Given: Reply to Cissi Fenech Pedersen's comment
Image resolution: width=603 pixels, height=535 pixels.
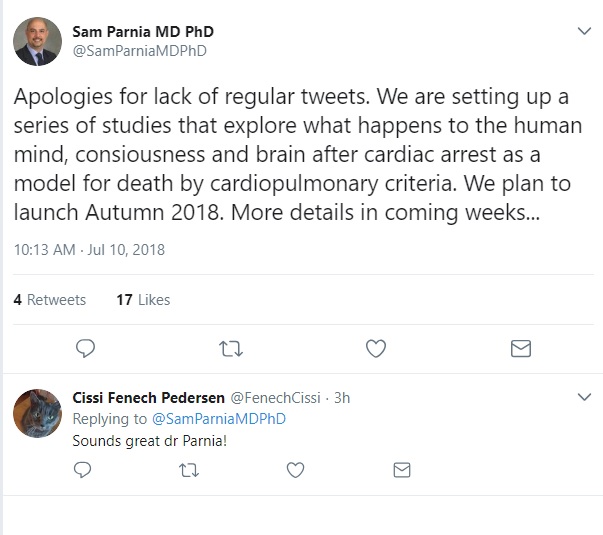Looking at the screenshot, I should (84, 469).
